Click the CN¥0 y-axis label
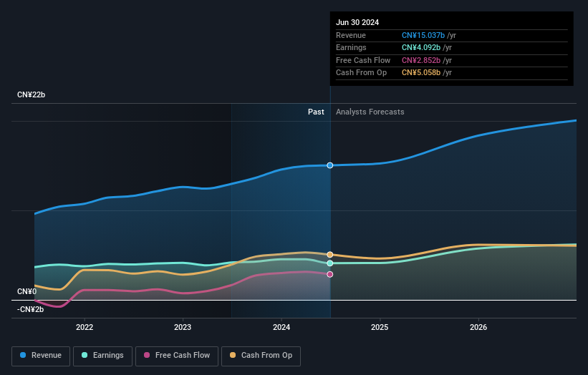The width and height of the screenshot is (588, 375). coord(27,291)
